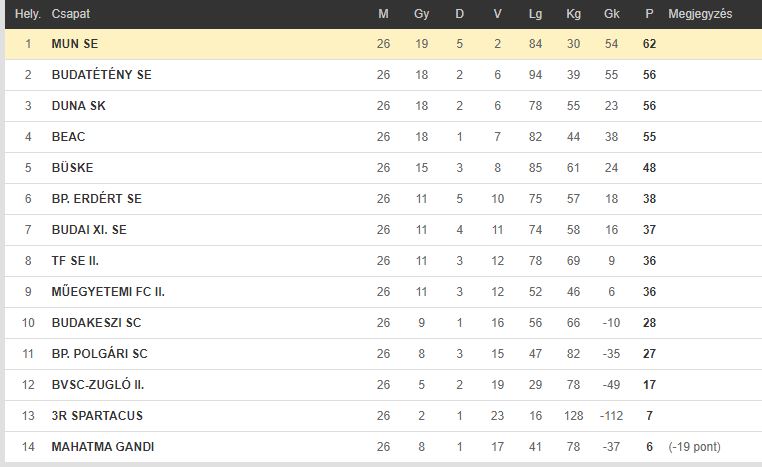Select the BÜSKE team name
Image resolution: width=762 pixels, height=467 pixels.
[x=72, y=168]
